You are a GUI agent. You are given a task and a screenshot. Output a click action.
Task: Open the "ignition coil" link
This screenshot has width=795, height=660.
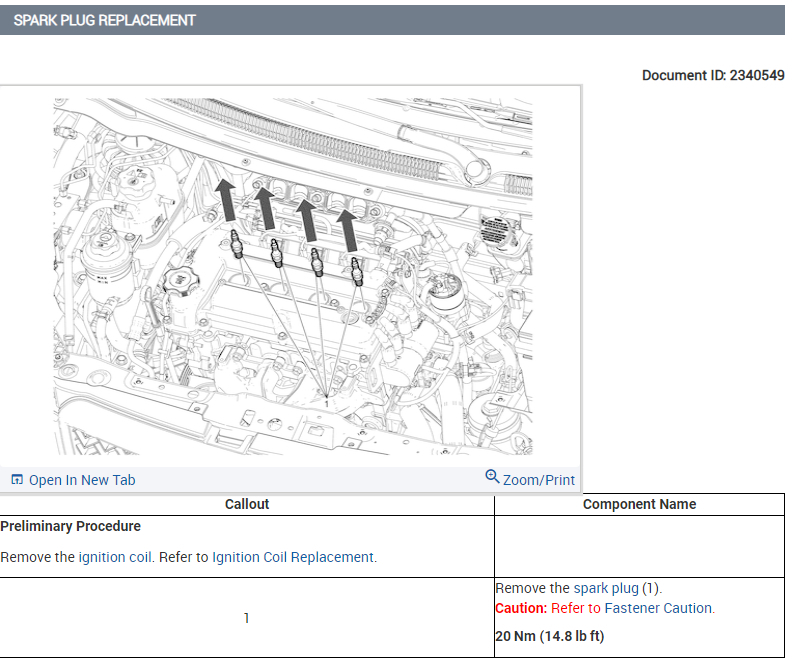click(x=116, y=557)
